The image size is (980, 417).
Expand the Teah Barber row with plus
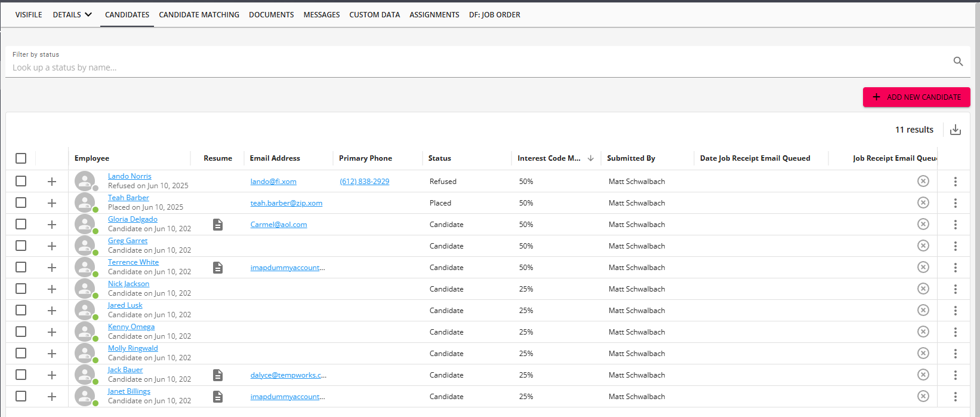(52, 203)
